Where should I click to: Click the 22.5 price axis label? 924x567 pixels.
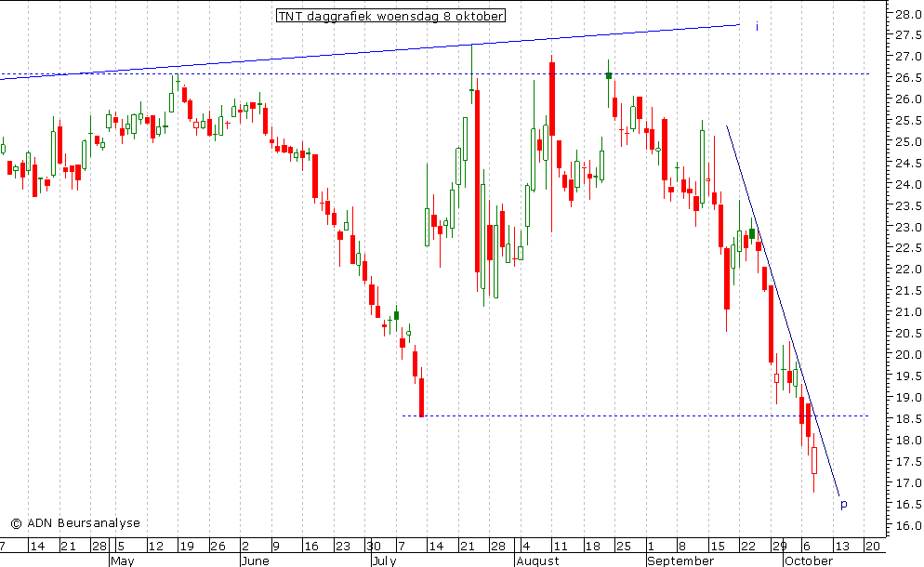coord(908,248)
